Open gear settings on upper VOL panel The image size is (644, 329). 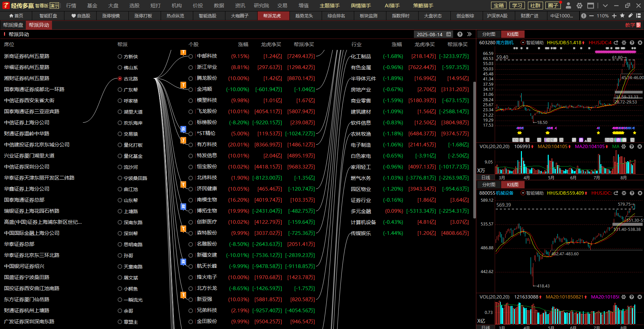point(624,146)
